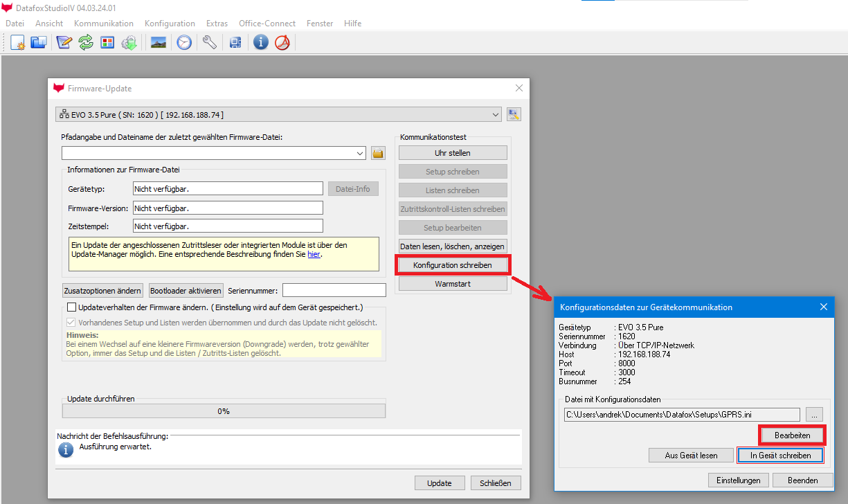This screenshot has width=848, height=504.
Task: Click 'In Gerät schreiben' button
Action: coord(780,456)
